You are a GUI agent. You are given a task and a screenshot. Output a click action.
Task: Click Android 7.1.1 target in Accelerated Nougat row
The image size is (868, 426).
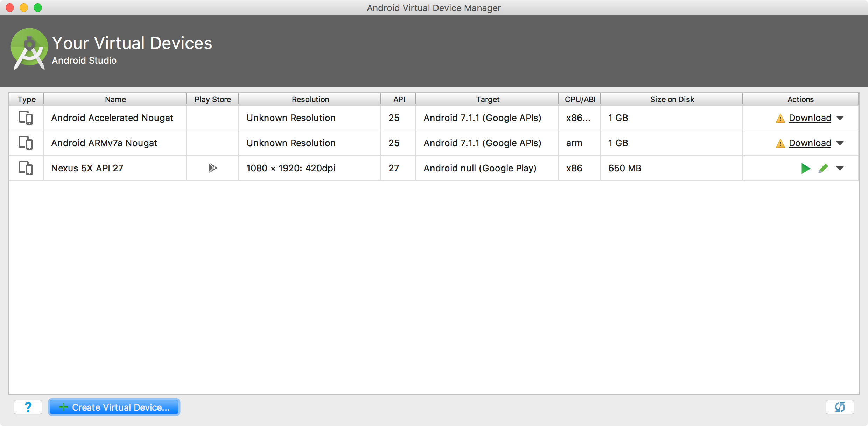[482, 118]
